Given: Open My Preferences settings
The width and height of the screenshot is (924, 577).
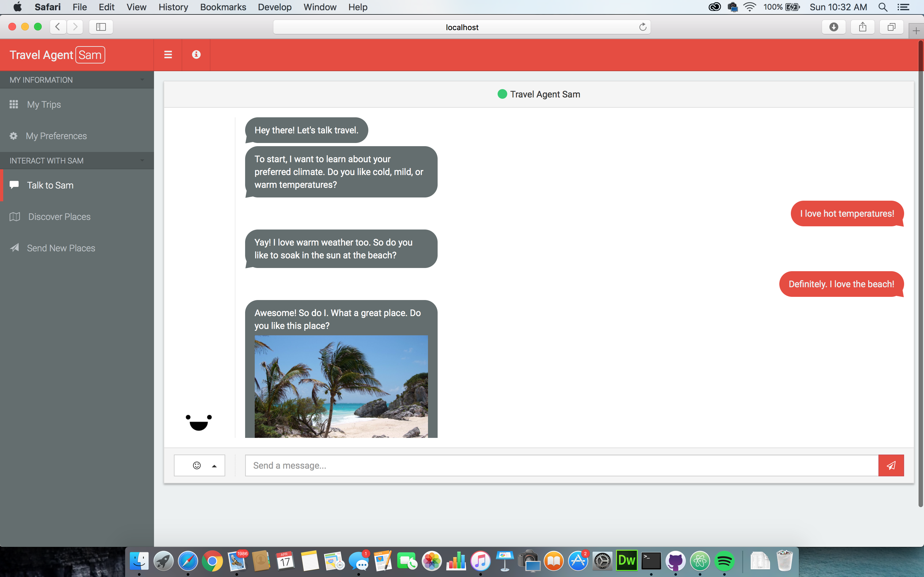Looking at the screenshot, I should pyautogui.click(x=56, y=136).
